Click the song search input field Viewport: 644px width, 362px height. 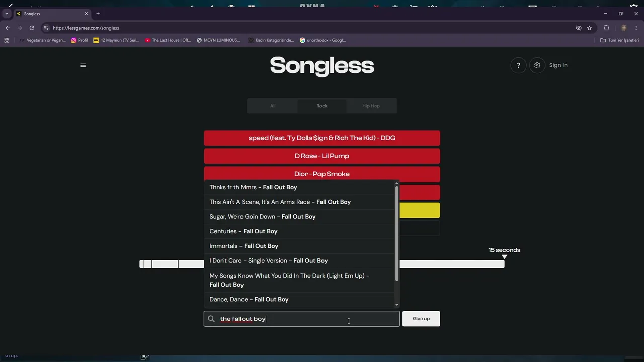click(302, 319)
